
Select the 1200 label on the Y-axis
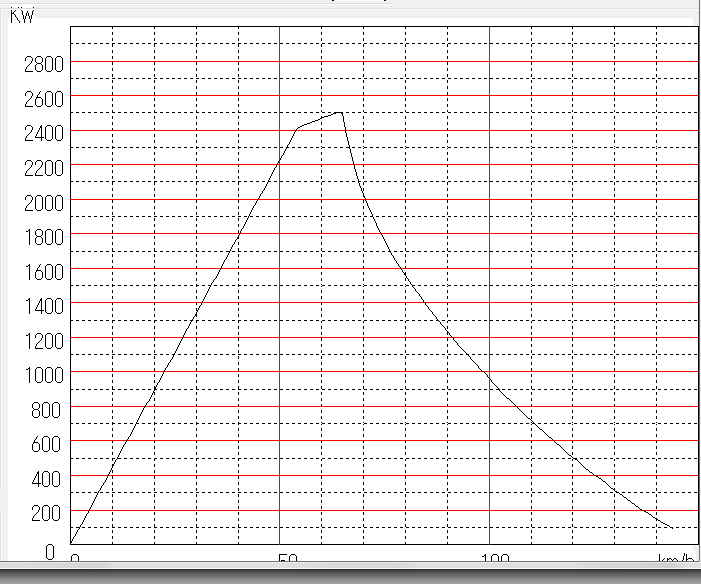click(42, 340)
